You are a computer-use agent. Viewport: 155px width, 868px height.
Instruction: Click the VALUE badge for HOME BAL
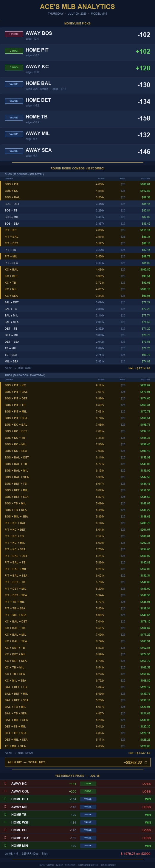(x=14, y=84)
